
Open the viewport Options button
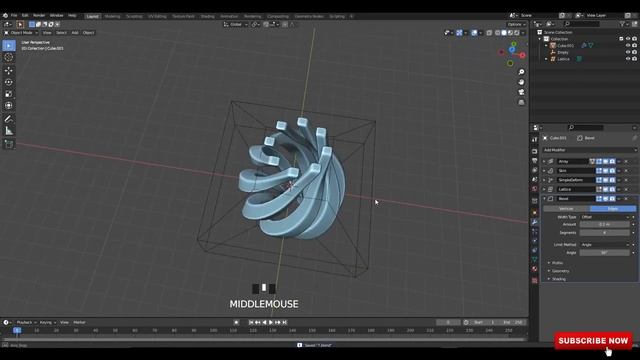click(516, 24)
